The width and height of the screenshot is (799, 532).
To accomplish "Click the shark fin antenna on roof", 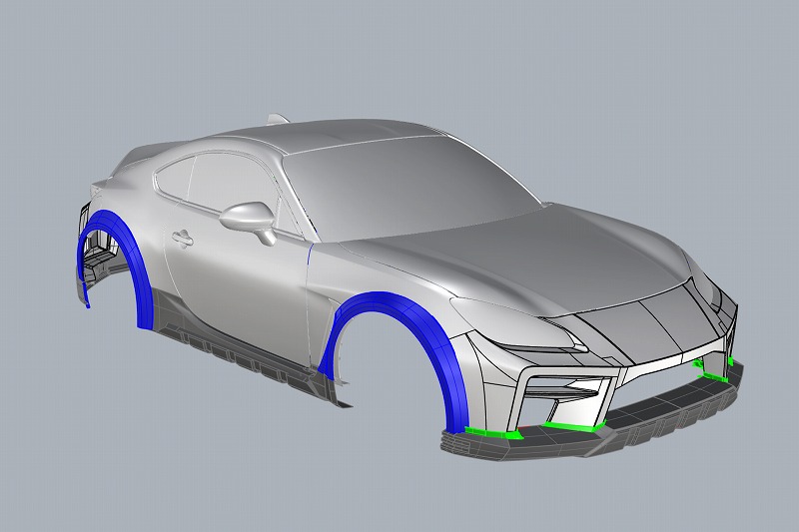I will (x=276, y=118).
